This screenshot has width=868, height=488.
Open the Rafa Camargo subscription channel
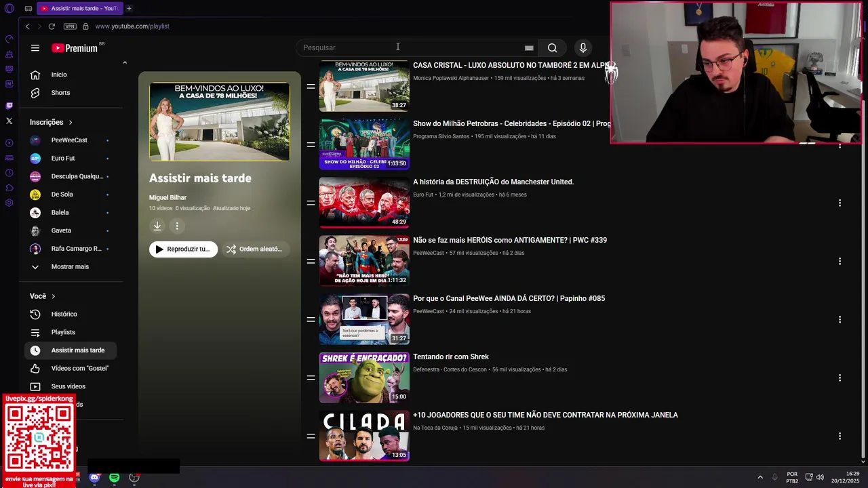[x=70, y=249]
